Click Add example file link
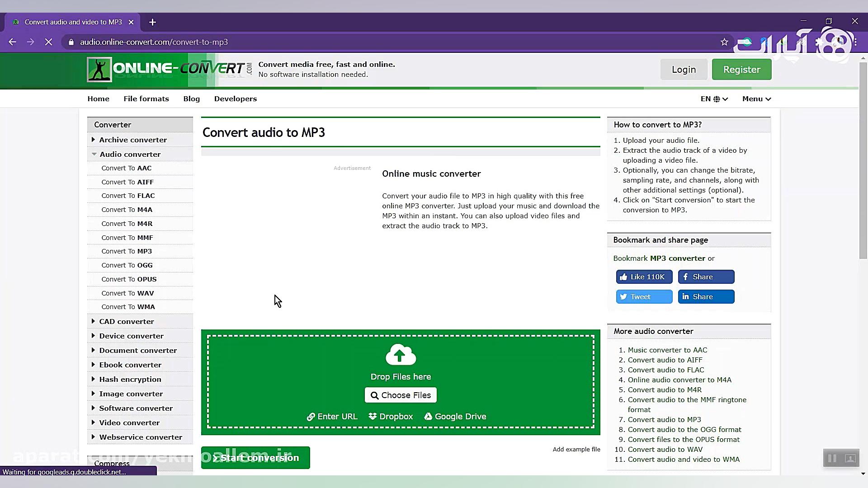Image resolution: width=868 pixels, height=488 pixels. tap(576, 450)
